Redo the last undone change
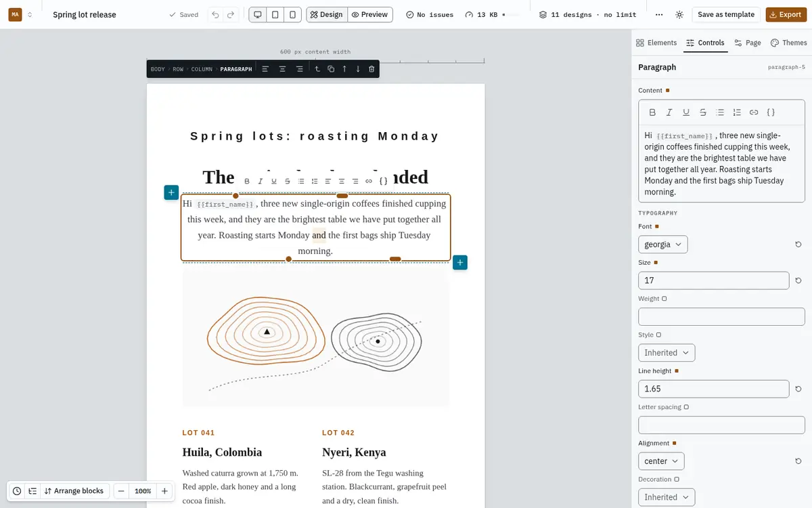This screenshot has height=508, width=812. pyautogui.click(x=231, y=14)
